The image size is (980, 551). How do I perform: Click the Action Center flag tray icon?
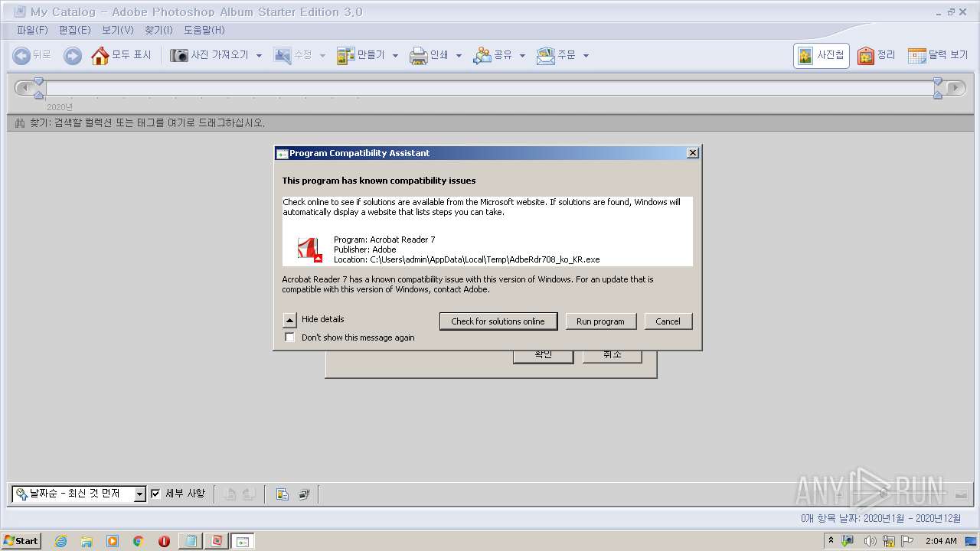coord(908,541)
